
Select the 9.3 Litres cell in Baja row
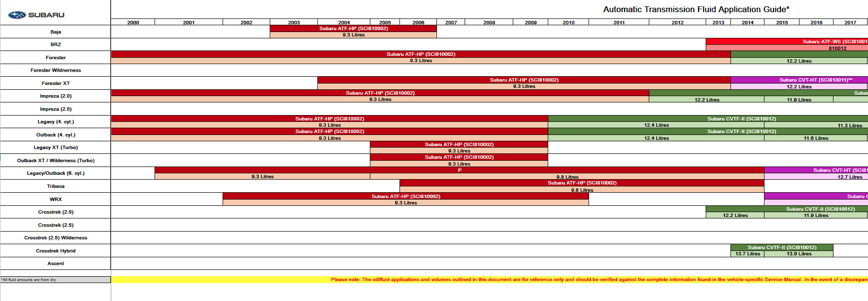(x=353, y=35)
